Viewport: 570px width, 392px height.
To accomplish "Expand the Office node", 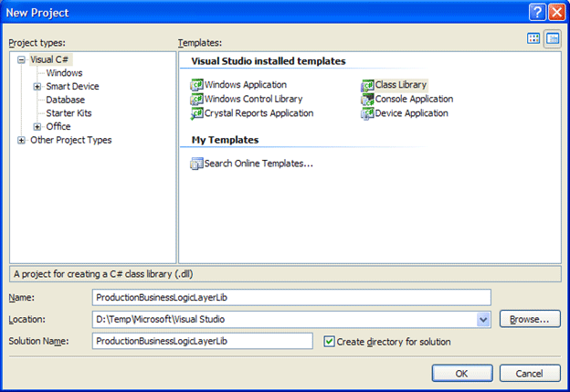I will 37,126.
